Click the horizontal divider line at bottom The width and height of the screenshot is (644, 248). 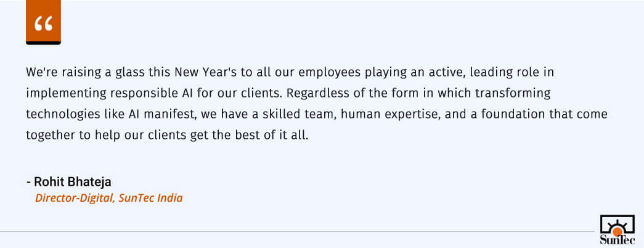click(296, 232)
